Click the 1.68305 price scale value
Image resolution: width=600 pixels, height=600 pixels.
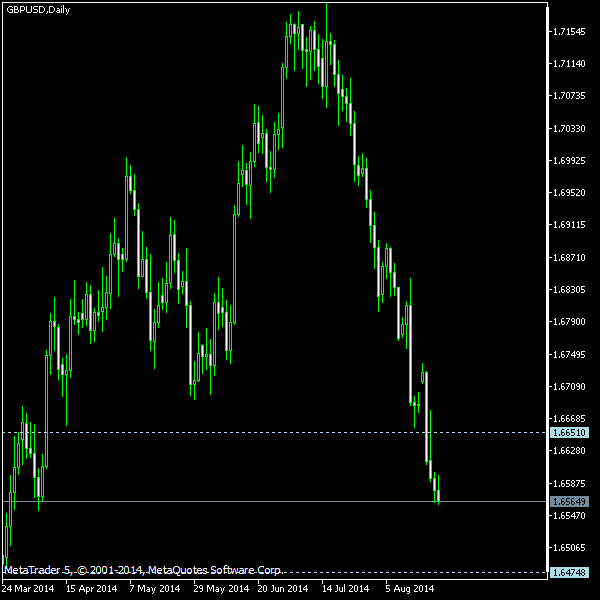pos(569,290)
